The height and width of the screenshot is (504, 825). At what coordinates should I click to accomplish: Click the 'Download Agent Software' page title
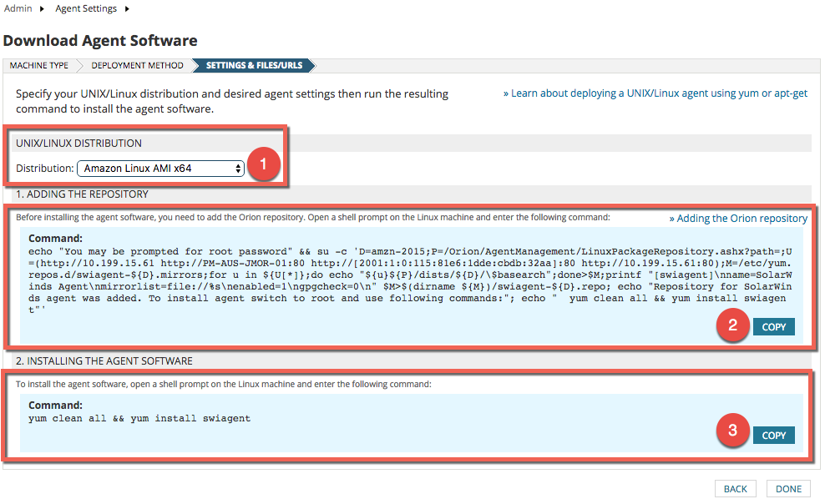click(x=100, y=40)
